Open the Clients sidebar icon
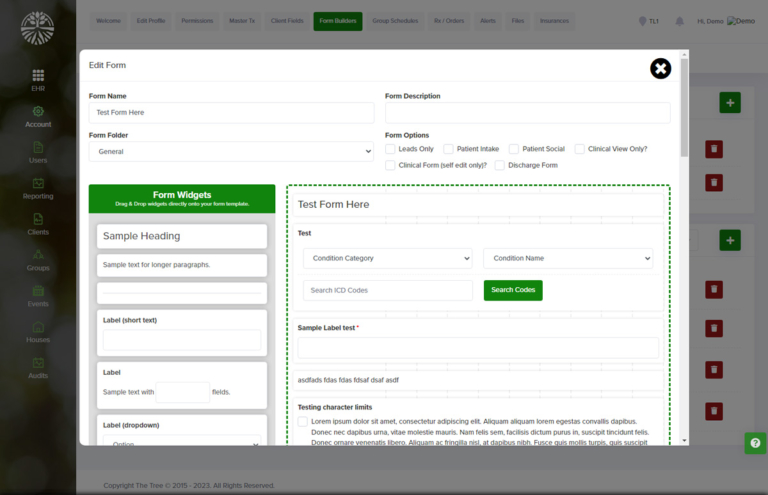Screen dimensions: 768x495 point(38,219)
